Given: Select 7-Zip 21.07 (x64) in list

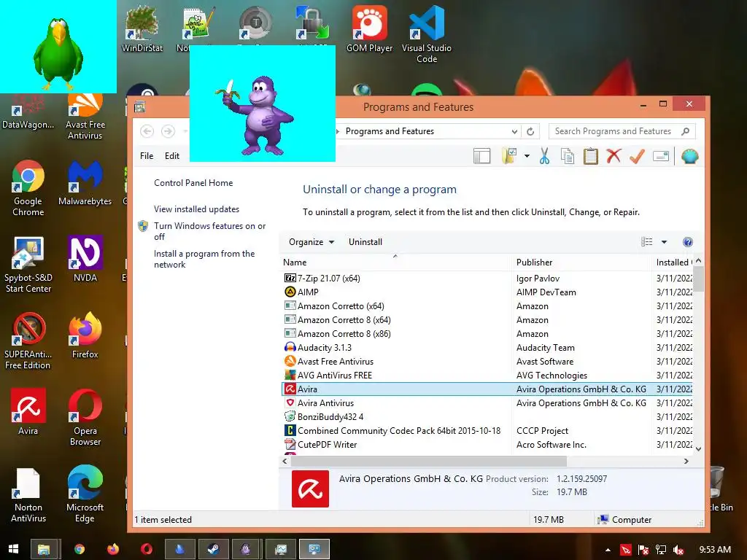Looking at the screenshot, I should pyautogui.click(x=487, y=278).
